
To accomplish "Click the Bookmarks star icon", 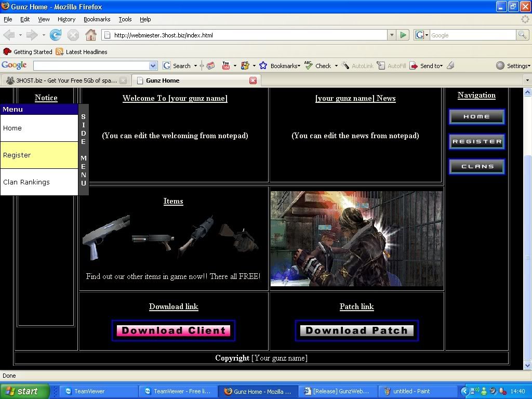I will click(x=263, y=65).
